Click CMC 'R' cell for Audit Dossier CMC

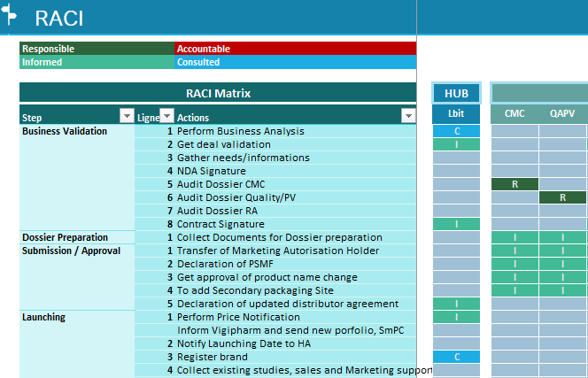[514, 184]
